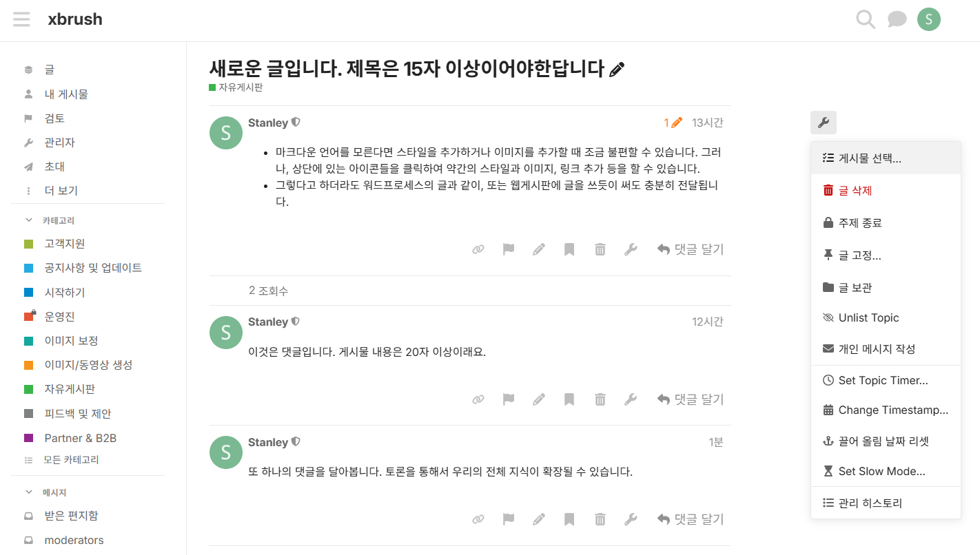This screenshot has width=980, height=555.
Task: Open Stanley's profile from his avatar
Action: click(225, 132)
